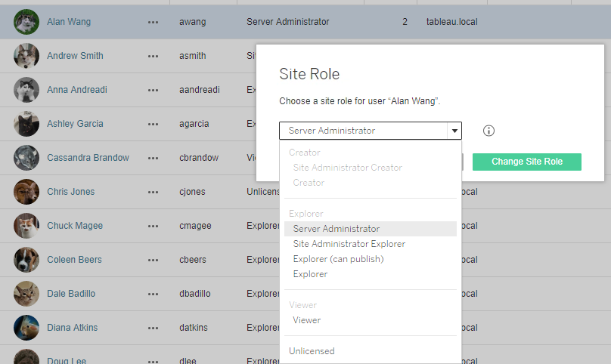611x364 pixels.
Task: Click Chuck Magee's cat avatar
Action: pos(26,225)
